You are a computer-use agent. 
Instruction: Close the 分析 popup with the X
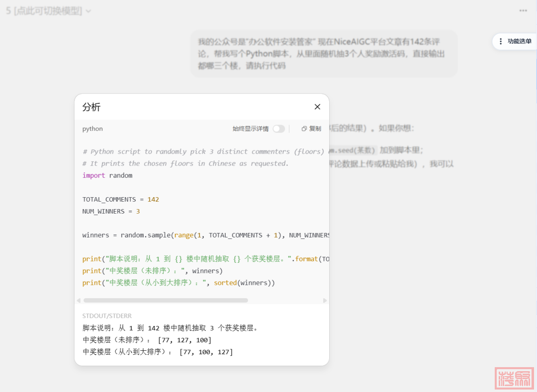point(317,107)
